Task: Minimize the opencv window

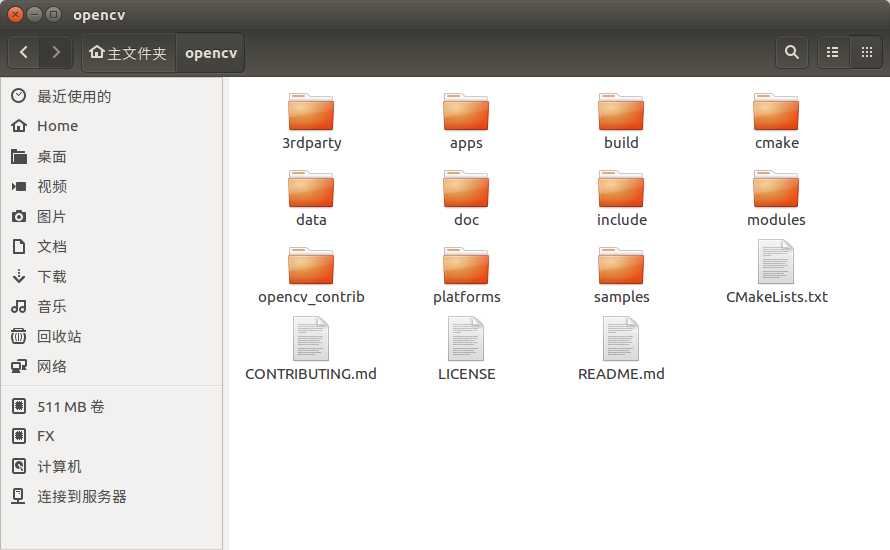Action: click(35, 14)
